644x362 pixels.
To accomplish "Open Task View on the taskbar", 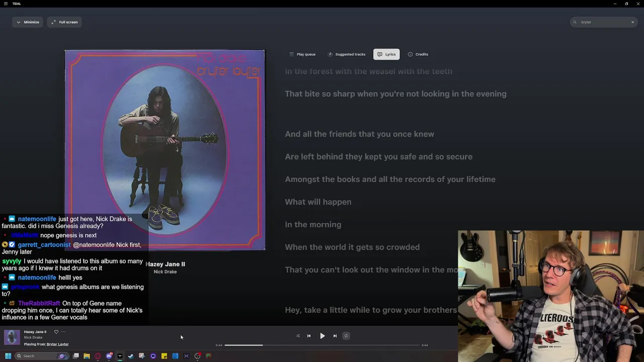I will [76, 356].
